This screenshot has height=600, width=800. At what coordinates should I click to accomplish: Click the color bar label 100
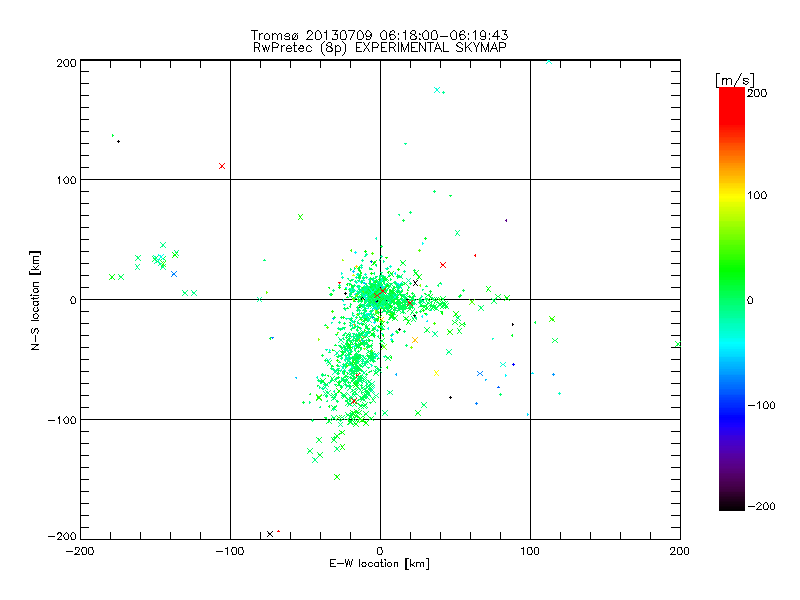pos(757,195)
